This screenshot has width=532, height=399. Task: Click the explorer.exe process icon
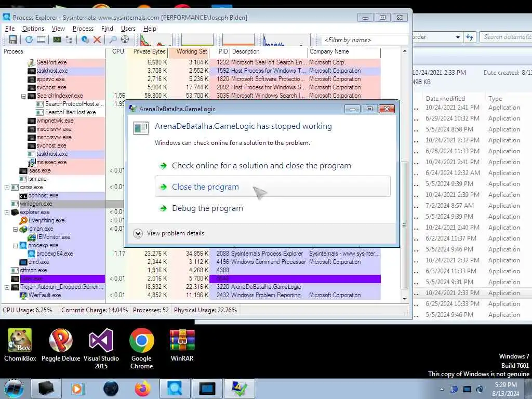point(15,212)
